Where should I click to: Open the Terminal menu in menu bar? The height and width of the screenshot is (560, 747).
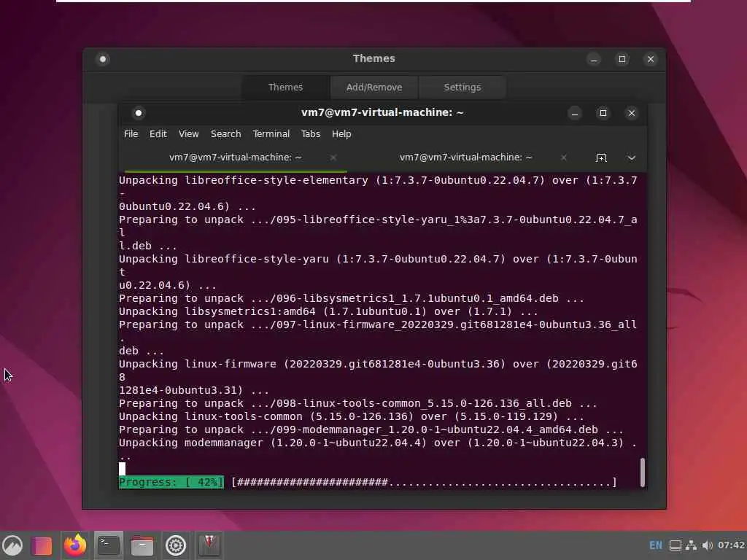(x=271, y=134)
